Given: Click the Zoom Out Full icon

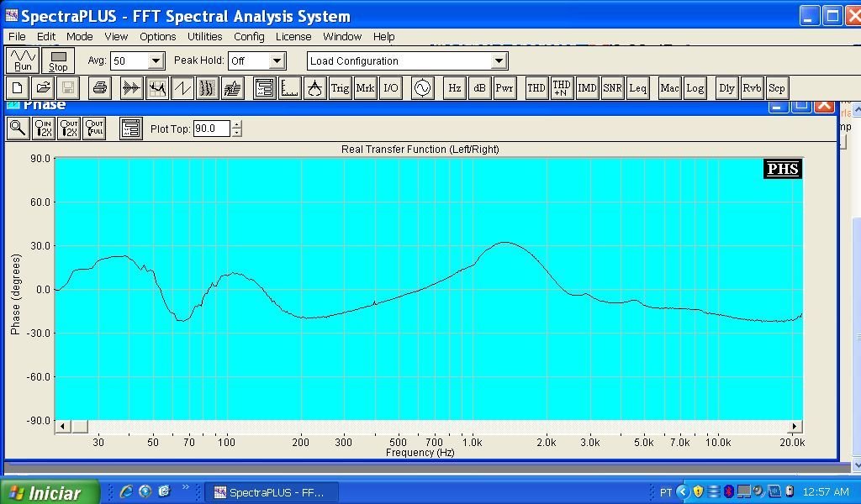Looking at the screenshot, I should click(94, 129).
